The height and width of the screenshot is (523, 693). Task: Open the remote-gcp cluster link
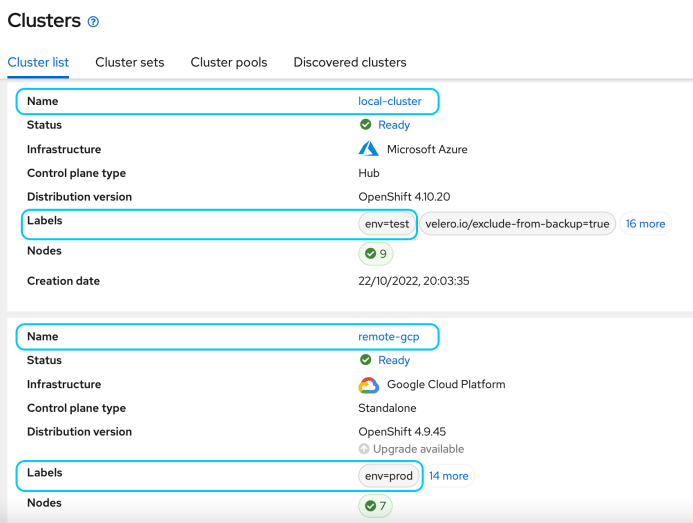[388, 336]
